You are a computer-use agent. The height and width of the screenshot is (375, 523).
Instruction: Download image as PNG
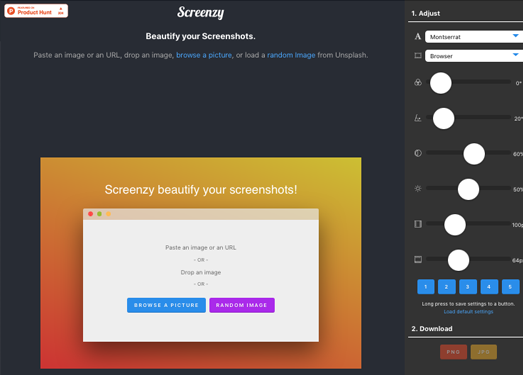tap(453, 352)
